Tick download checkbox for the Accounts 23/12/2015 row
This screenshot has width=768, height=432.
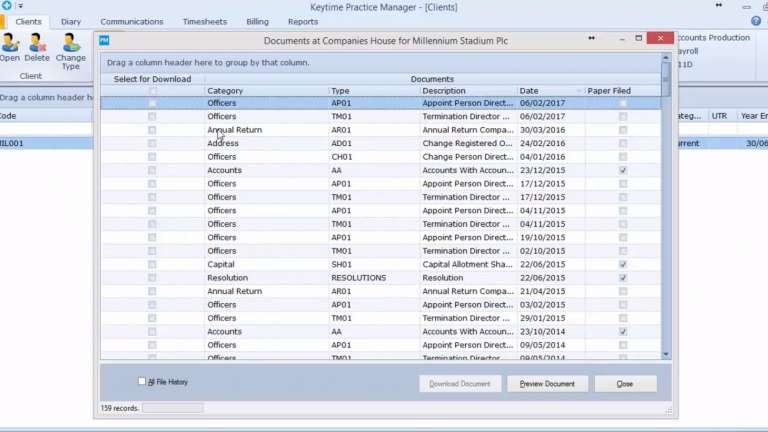point(152,170)
